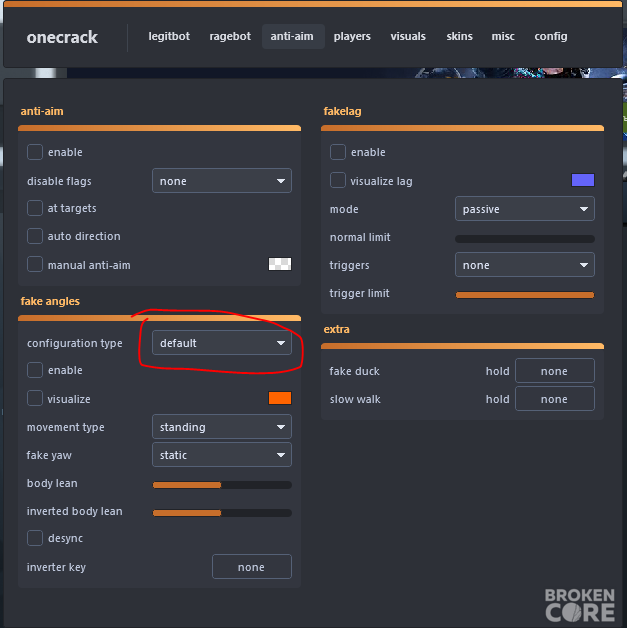
Task: Toggle the fake angles visualize checkbox
Action: click(35, 398)
